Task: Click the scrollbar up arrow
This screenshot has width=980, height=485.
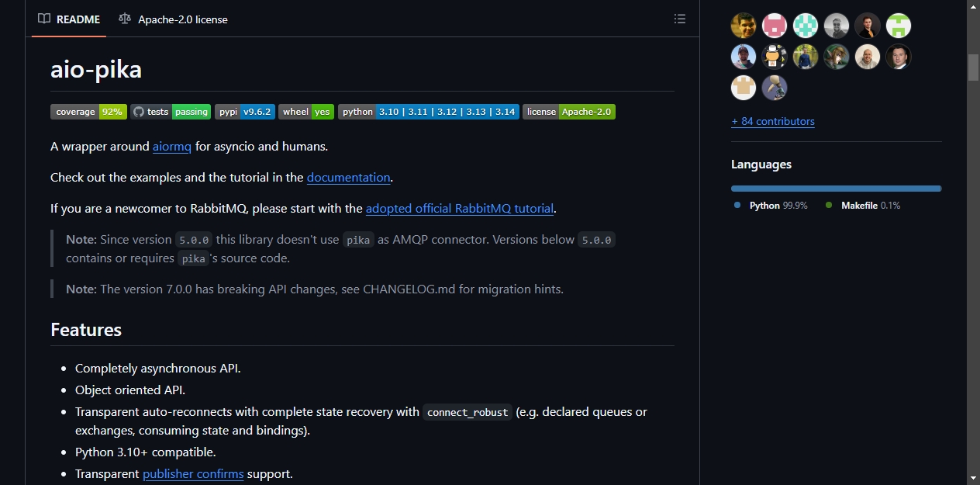Action: click(973, 6)
